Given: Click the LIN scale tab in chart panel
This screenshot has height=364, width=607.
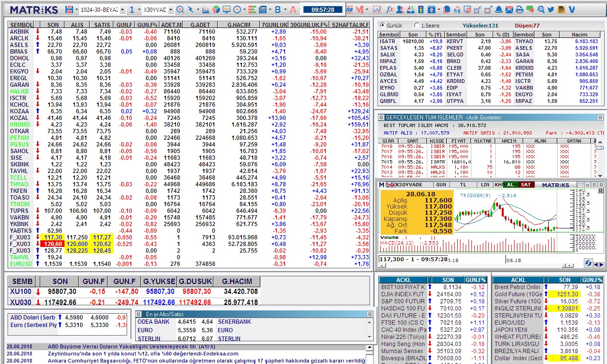Looking at the screenshot, I should point(485,184).
